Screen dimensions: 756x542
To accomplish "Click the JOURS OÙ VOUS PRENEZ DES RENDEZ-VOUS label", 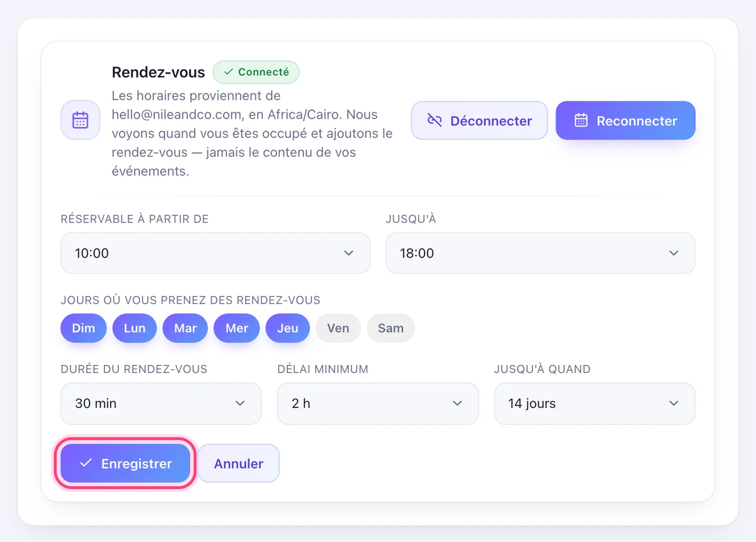I will click(x=191, y=300).
